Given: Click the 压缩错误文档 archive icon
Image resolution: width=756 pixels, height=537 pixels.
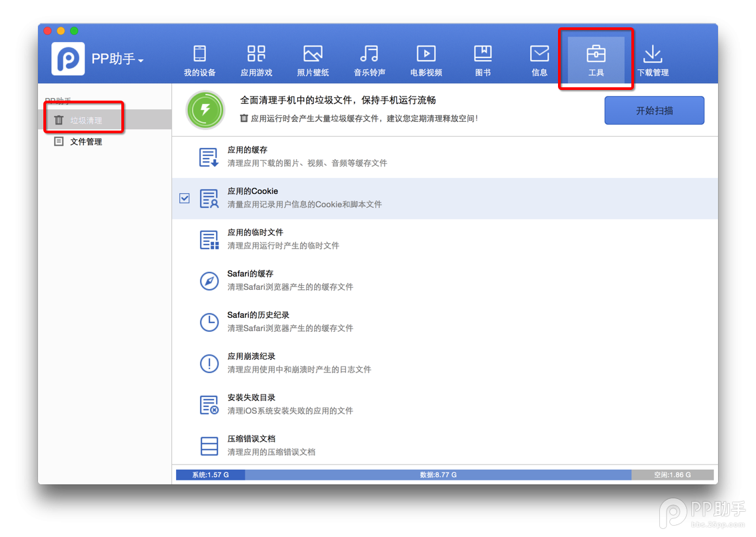Looking at the screenshot, I should point(209,446).
